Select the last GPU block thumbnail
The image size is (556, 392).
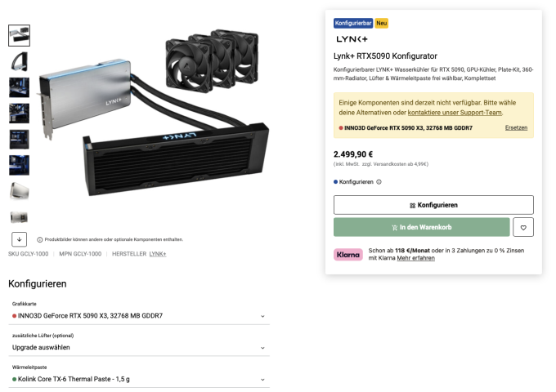19,217
